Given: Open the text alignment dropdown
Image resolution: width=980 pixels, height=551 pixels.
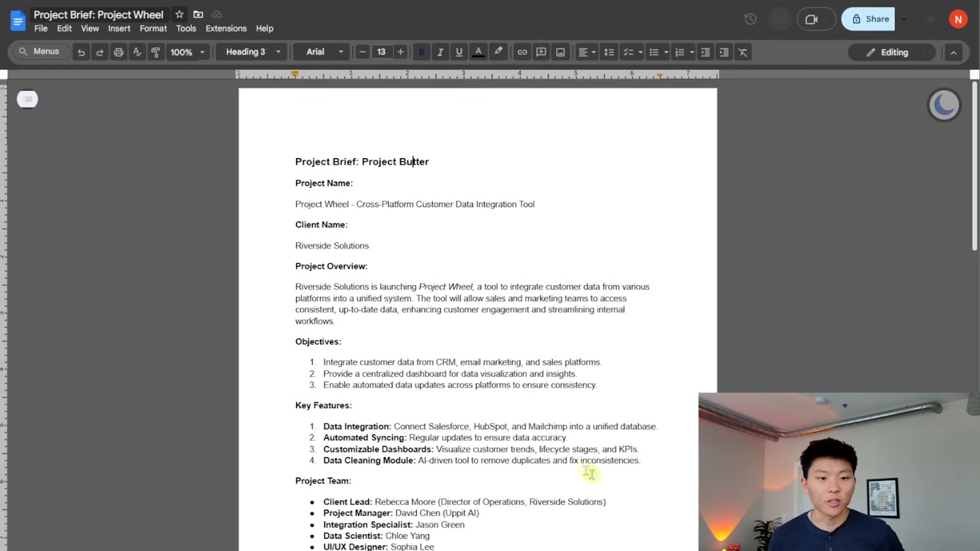Looking at the screenshot, I should (587, 52).
